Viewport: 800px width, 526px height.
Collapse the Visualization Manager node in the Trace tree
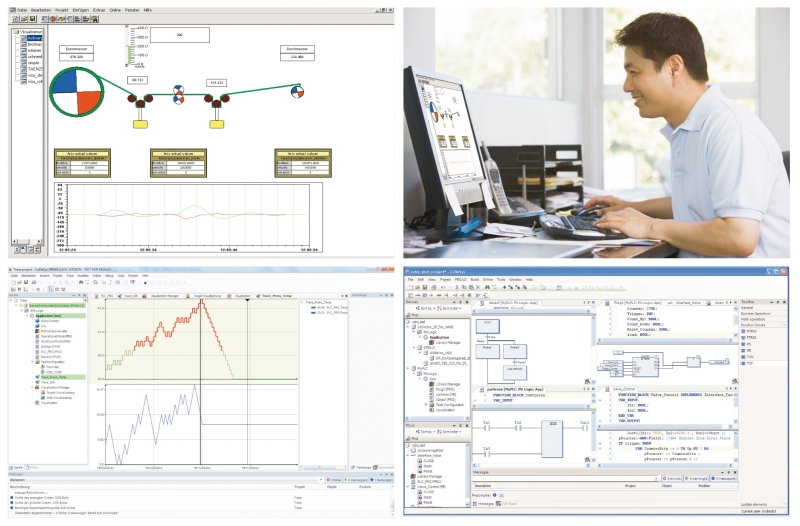(x=32, y=387)
